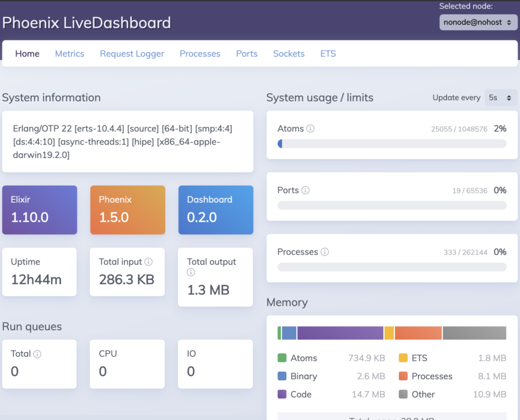Go to the Request Logger tab

pos(132,54)
